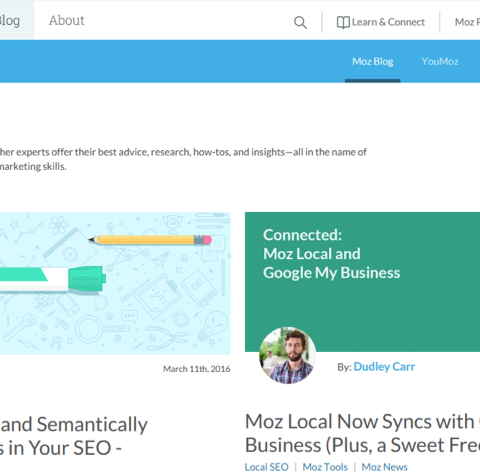This screenshot has width=480, height=472.
Task: Open the Moz Local Now Syncs article title
Action: coord(362,433)
